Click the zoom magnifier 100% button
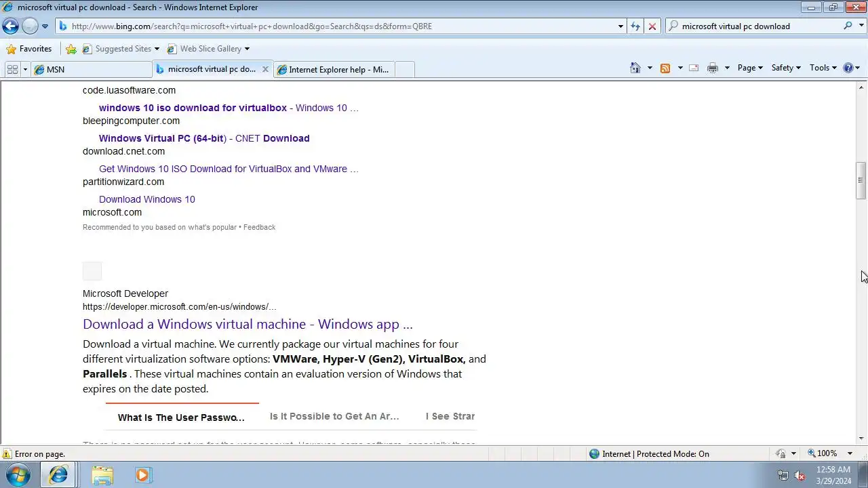Image resolution: width=868 pixels, height=488 pixels. click(822, 453)
